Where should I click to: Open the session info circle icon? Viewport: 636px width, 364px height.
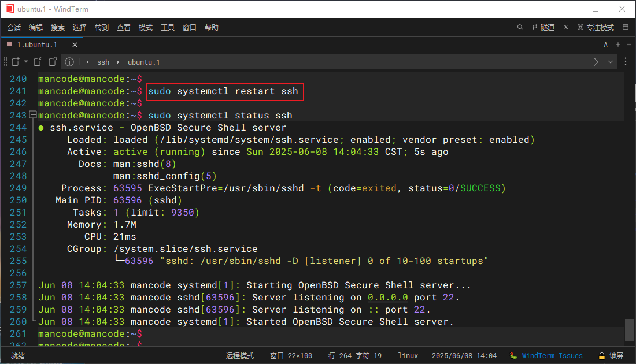[x=69, y=62]
